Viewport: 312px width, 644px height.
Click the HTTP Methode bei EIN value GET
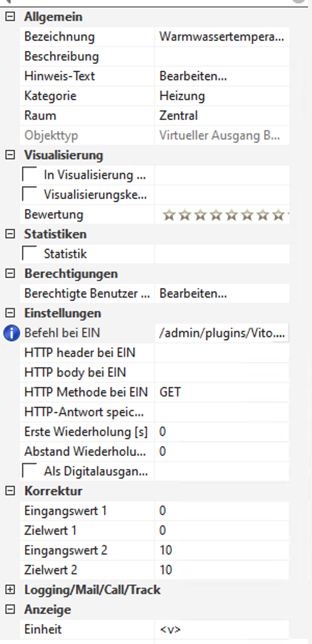tap(170, 392)
